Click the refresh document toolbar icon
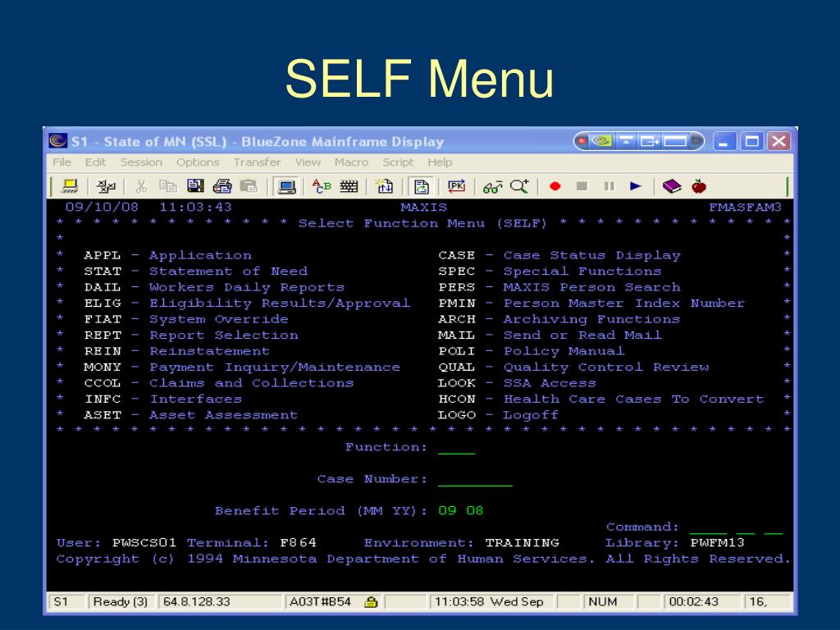 click(421, 186)
